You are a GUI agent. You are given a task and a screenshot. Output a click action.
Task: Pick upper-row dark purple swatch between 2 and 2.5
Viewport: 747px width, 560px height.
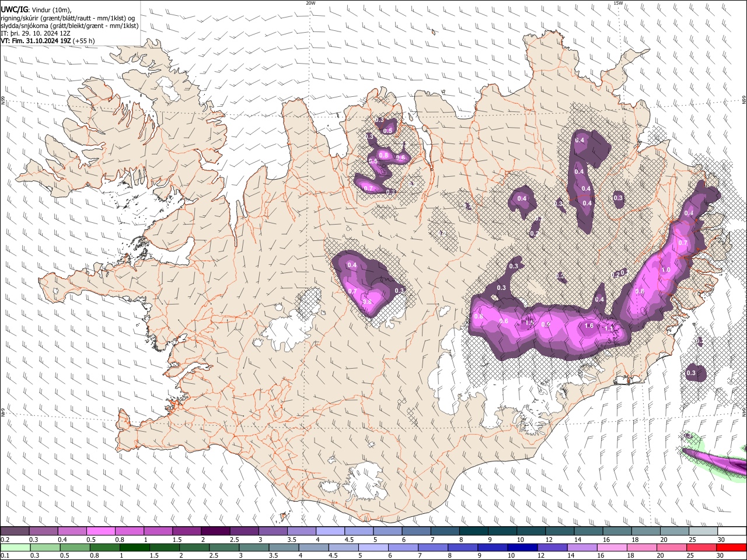(215, 531)
